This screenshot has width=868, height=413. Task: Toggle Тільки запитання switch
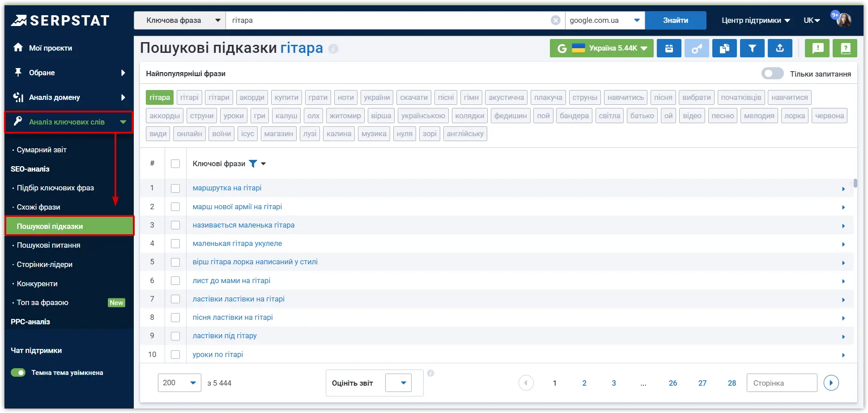(773, 73)
